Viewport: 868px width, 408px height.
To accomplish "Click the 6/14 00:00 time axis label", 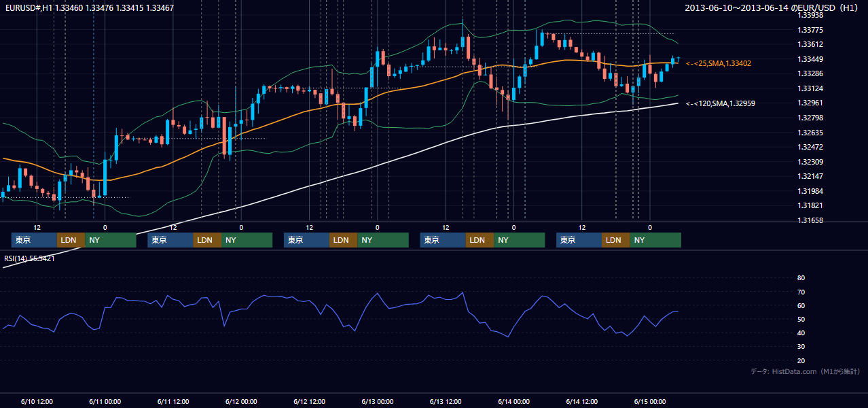I will tap(514, 401).
